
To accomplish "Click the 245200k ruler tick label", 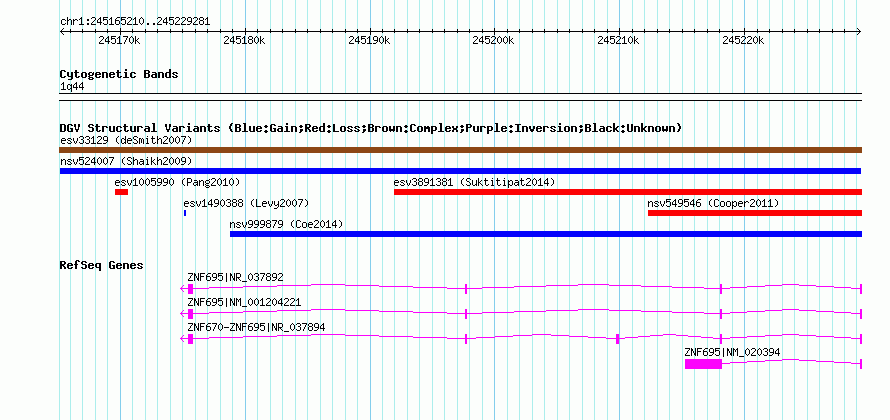I will coord(494,41).
